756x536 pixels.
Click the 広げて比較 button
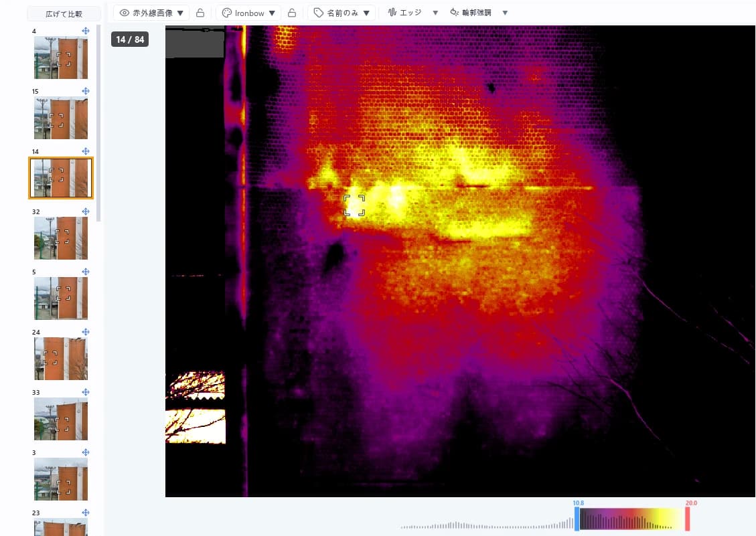pyautogui.click(x=64, y=14)
